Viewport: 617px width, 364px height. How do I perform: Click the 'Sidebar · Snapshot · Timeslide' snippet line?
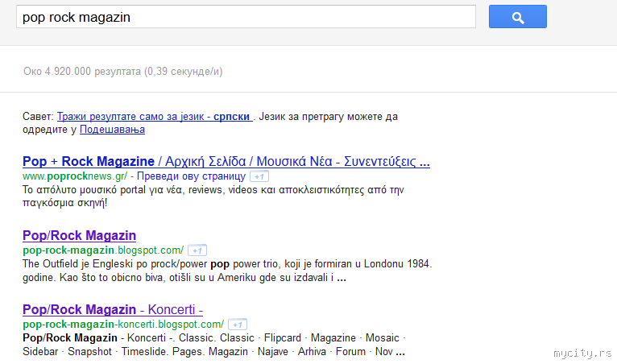tap(213, 351)
